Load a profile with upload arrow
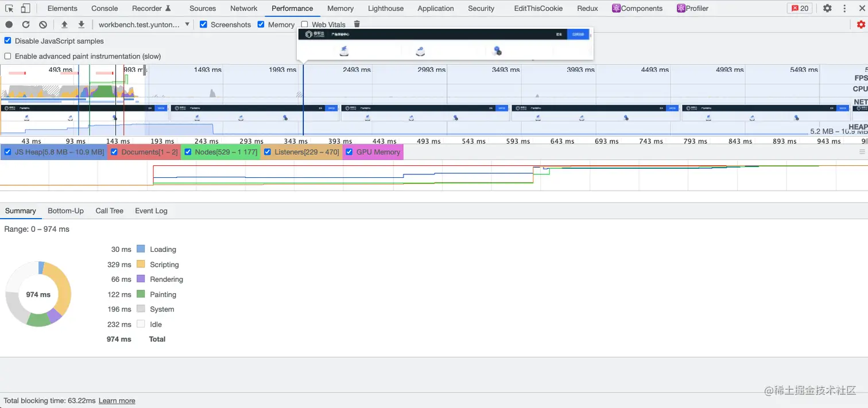The width and height of the screenshot is (868, 408). [x=64, y=25]
